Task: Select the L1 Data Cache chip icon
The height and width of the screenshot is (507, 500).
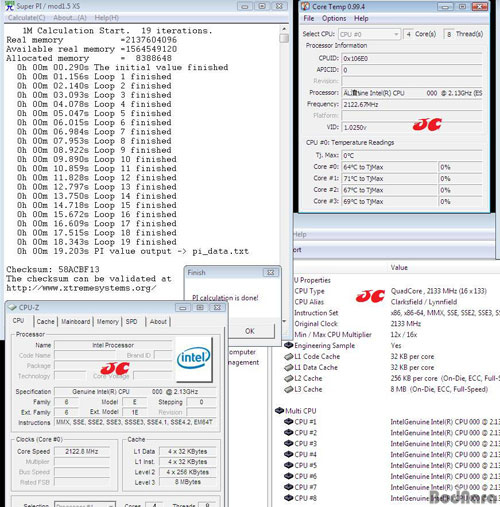Action: coord(288,367)
